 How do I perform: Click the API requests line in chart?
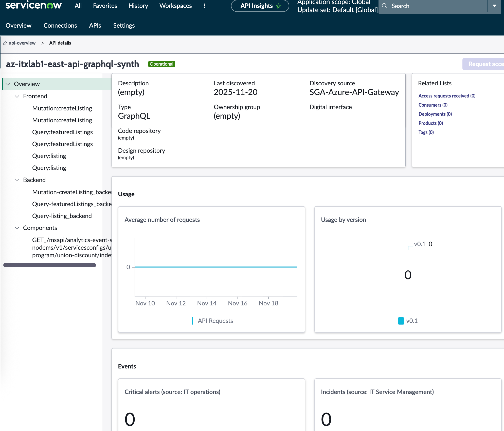coord(216,267)
